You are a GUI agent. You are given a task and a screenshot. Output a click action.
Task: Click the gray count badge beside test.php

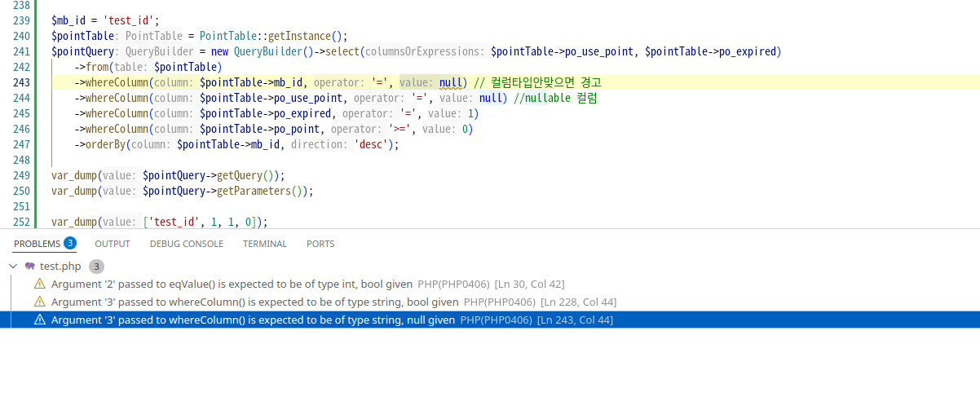point(96,267)
